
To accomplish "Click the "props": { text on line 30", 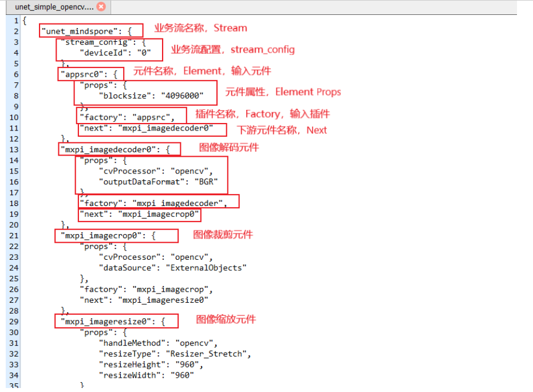I will pyautogui.click(x=103, y=332).
